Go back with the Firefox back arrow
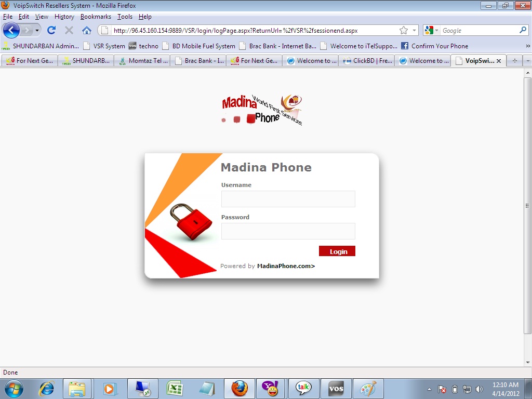Screen dimensions: 532x399 pyautogui.click(x=11, y=31)
